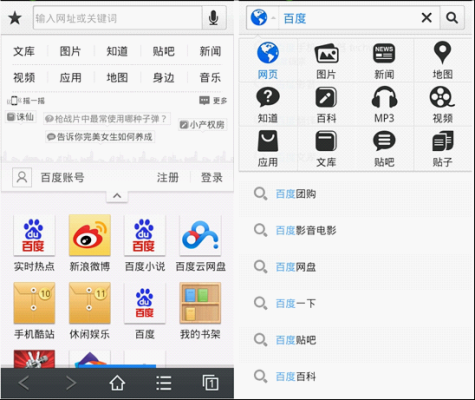Choose suggestion 百度网盘

pos(355,267)
